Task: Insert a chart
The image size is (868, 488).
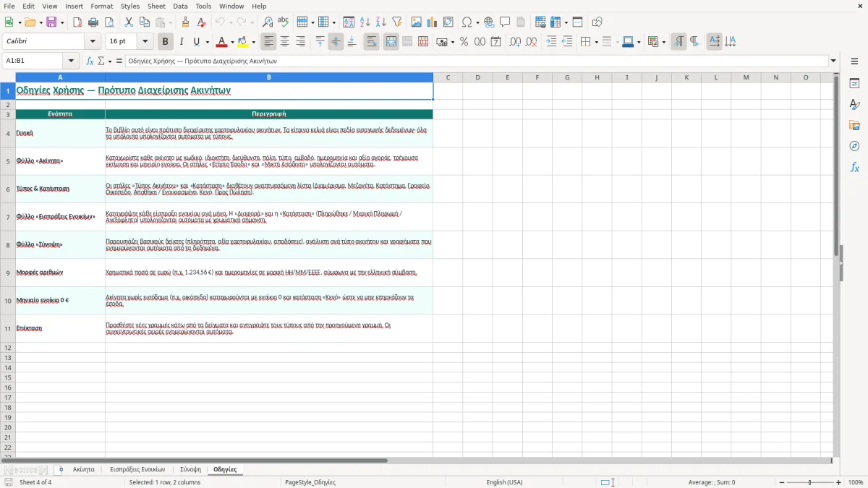Action: tap(433, 22)
